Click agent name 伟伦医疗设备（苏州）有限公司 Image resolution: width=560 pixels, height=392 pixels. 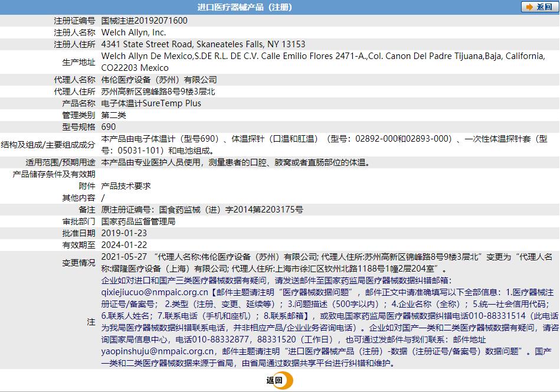[x=159, y=80]
